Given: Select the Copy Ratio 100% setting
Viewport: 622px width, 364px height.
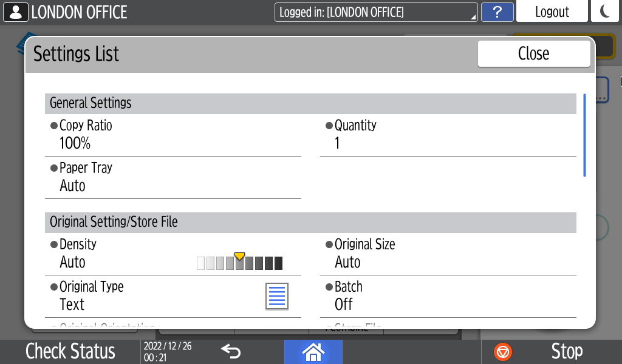Looking at the screenshot, I should pyautogui.click(x=173, y=135).
